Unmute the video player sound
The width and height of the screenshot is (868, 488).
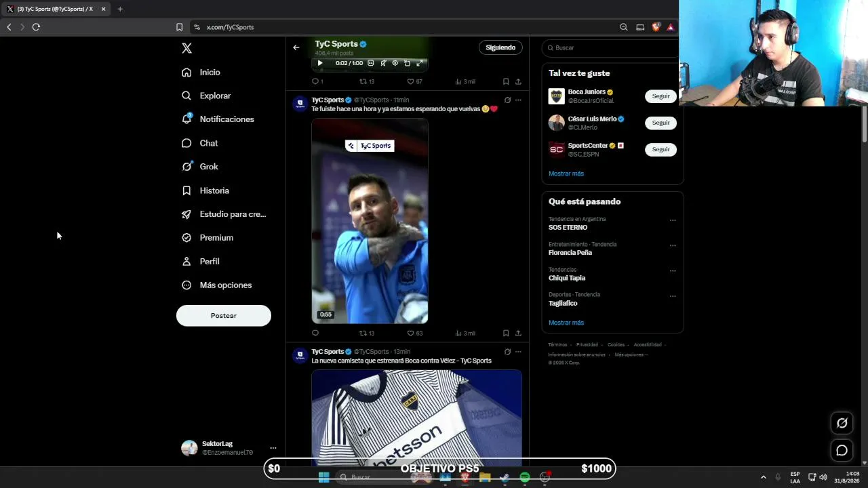383,63
